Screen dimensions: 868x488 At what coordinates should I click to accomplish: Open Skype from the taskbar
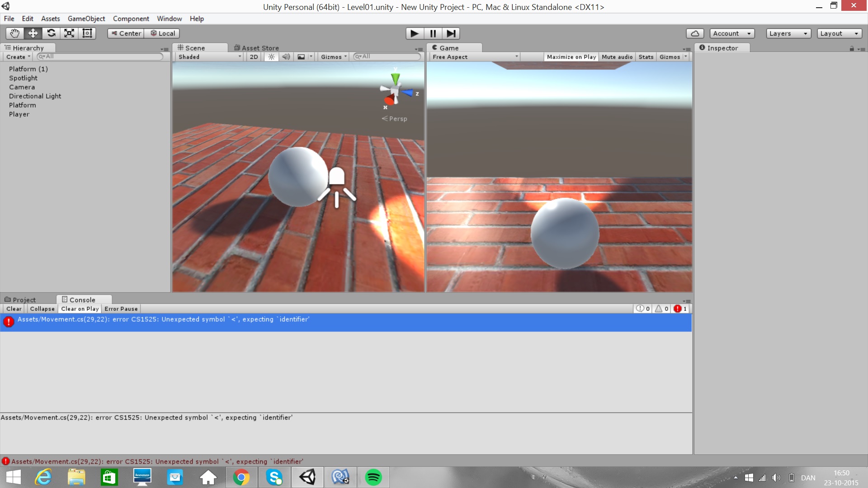click(x=274, y=477)
